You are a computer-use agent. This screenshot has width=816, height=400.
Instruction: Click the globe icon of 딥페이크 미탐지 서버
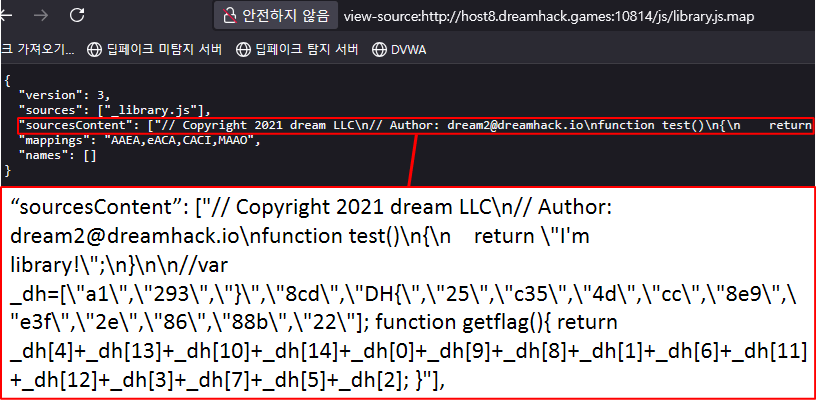(95, 49)
